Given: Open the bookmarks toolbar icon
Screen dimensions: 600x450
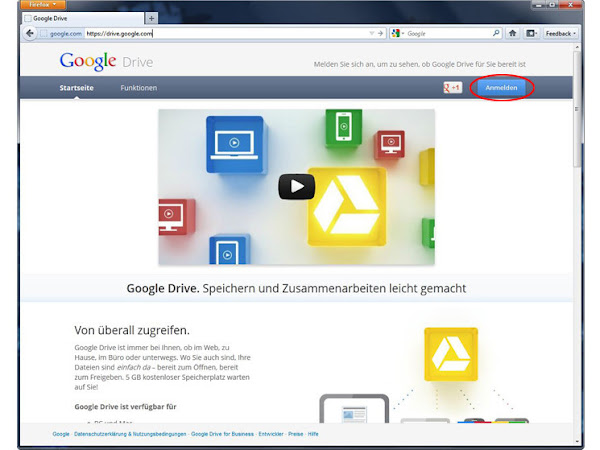Looking at the screenshot, I should tap(531, 33).
